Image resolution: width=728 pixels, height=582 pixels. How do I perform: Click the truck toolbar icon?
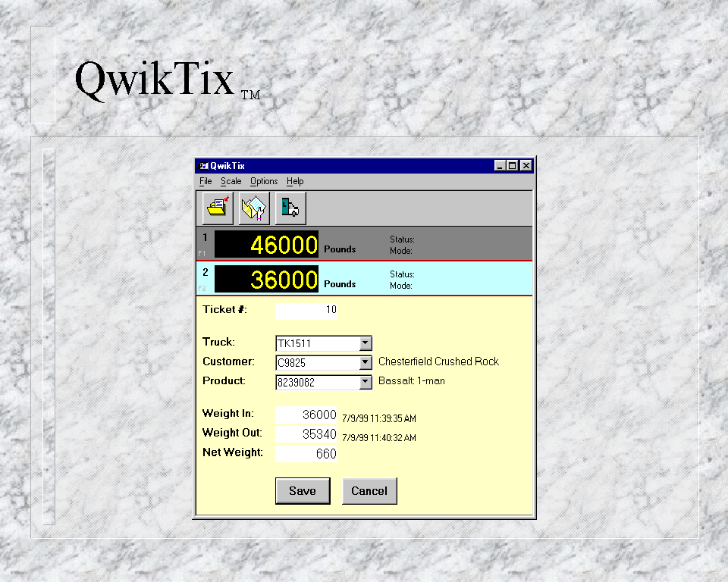(x=290, y=208)
